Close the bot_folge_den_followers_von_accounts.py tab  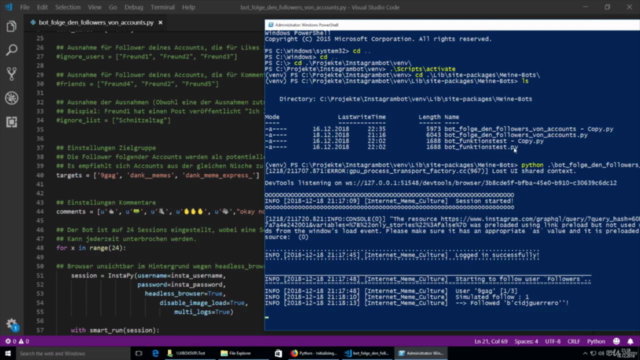tap(160, 22)
